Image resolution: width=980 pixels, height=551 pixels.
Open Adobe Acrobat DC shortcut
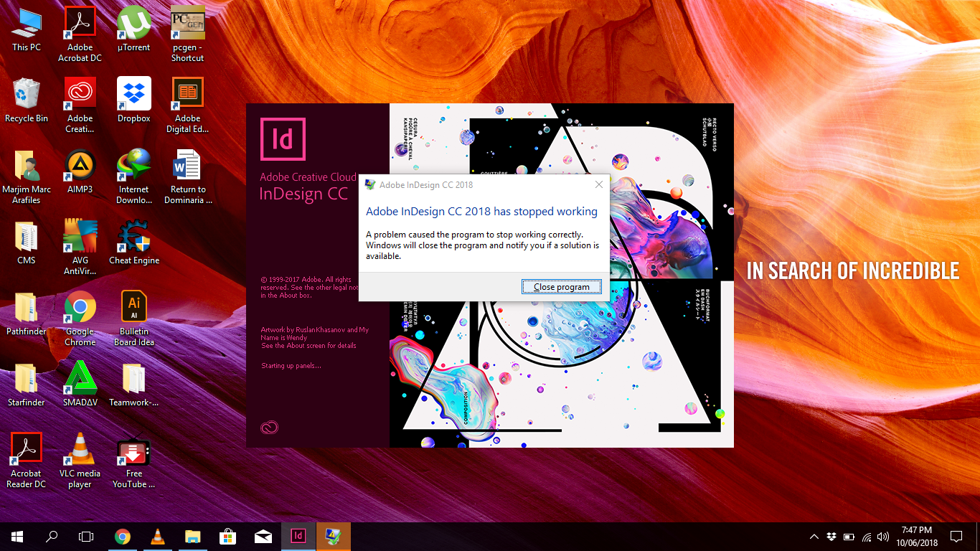80,34
